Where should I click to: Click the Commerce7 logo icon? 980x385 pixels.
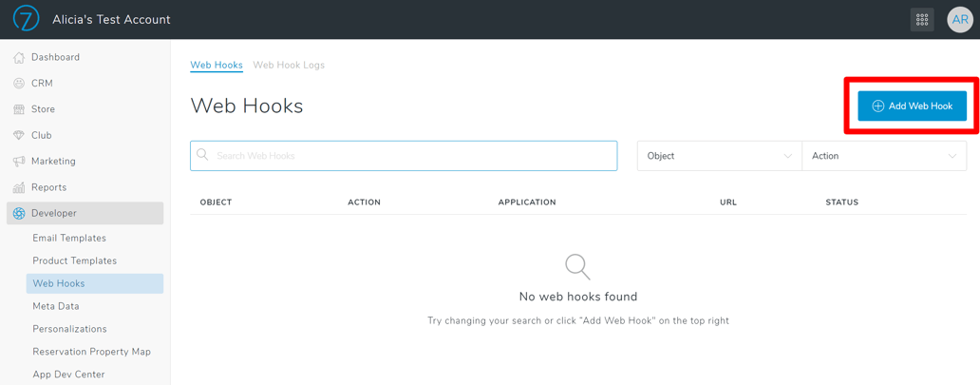pyautogui.click(x=27, y=19)
